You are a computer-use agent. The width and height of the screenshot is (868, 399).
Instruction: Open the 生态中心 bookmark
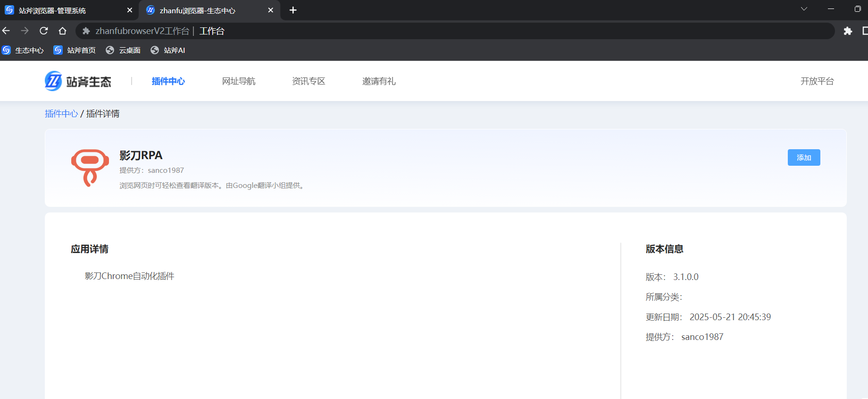[x=23, y=50]
